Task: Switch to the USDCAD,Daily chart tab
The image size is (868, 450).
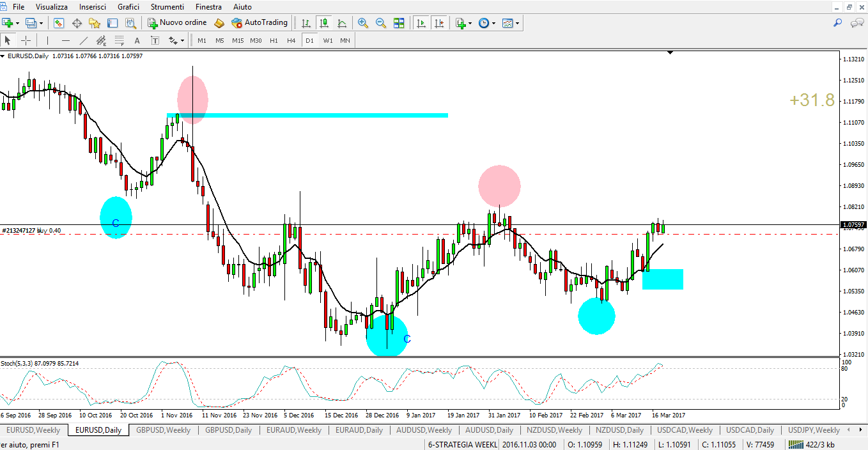Action: [750, 430]
